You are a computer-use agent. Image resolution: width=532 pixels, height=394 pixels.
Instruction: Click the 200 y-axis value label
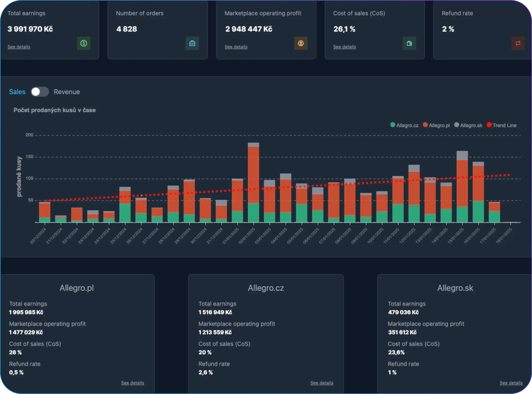[29, 135]
